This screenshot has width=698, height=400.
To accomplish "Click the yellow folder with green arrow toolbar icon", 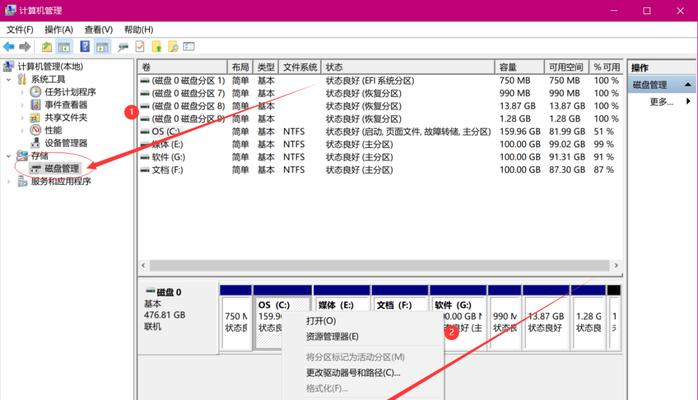I will click(156, 46).
